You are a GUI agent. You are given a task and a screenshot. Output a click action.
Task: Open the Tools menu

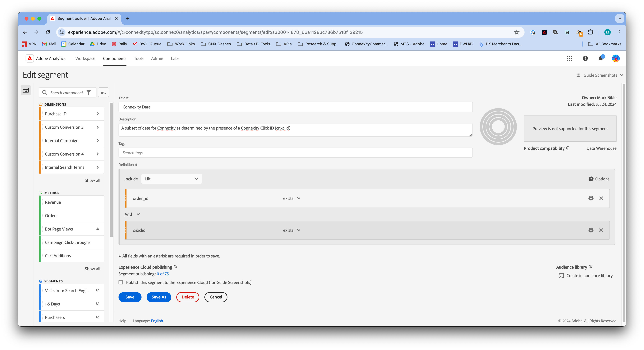click(138, 58)
